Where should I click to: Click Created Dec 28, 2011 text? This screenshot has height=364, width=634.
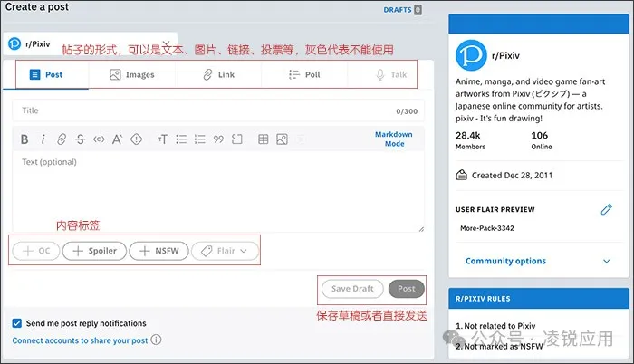coord(512,176)
